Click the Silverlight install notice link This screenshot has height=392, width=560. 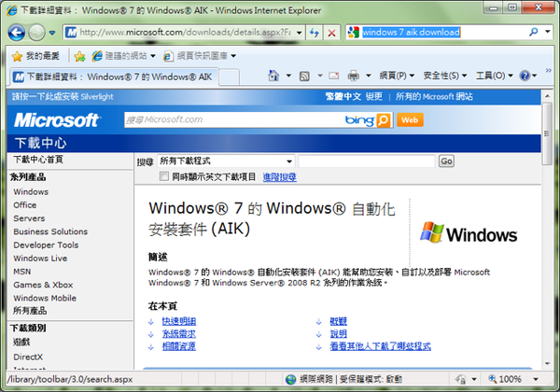click(x=63, y=97)
